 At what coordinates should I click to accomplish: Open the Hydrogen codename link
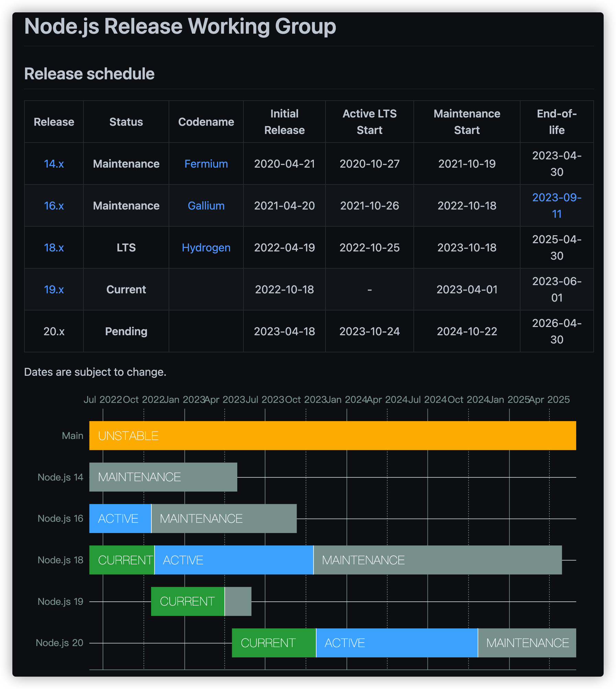206,248
